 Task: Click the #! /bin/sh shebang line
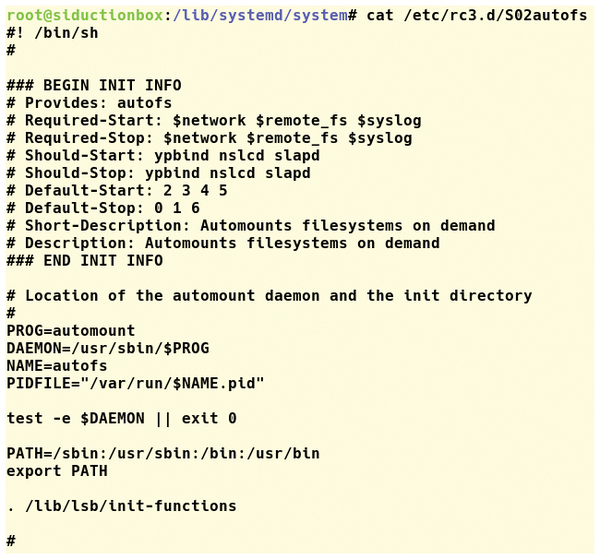(x=52, y=33)
